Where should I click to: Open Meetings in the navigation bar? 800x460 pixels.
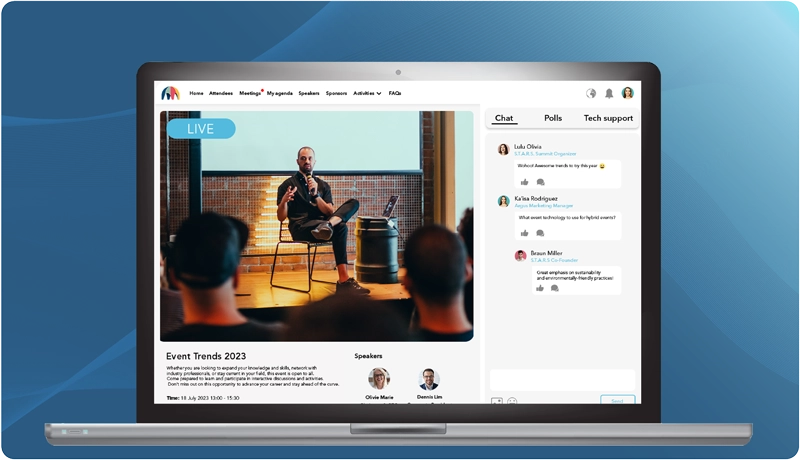(x=250, y=93)
